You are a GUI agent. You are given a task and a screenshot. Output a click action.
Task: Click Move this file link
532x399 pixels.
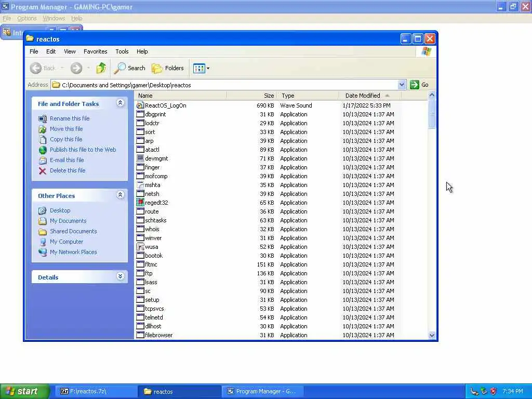(x=66, y=129)
